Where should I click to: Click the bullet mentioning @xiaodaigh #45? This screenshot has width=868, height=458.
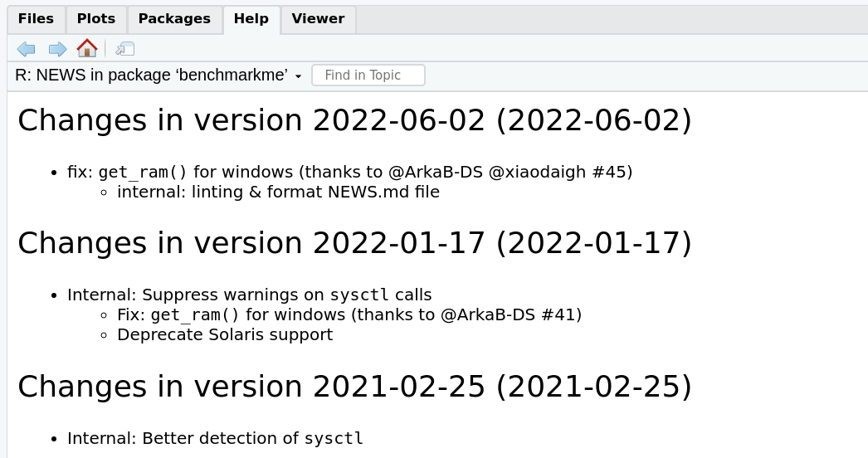coord(350,173)
